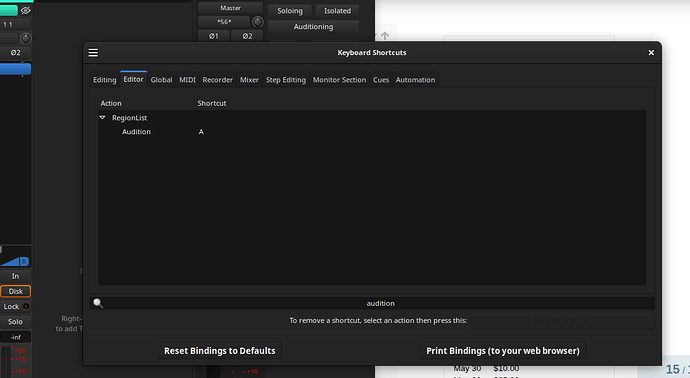The height and width of the screenshot is (378, 690).
Task: Open the Global shortcuts tab
Action: [161, 80]
